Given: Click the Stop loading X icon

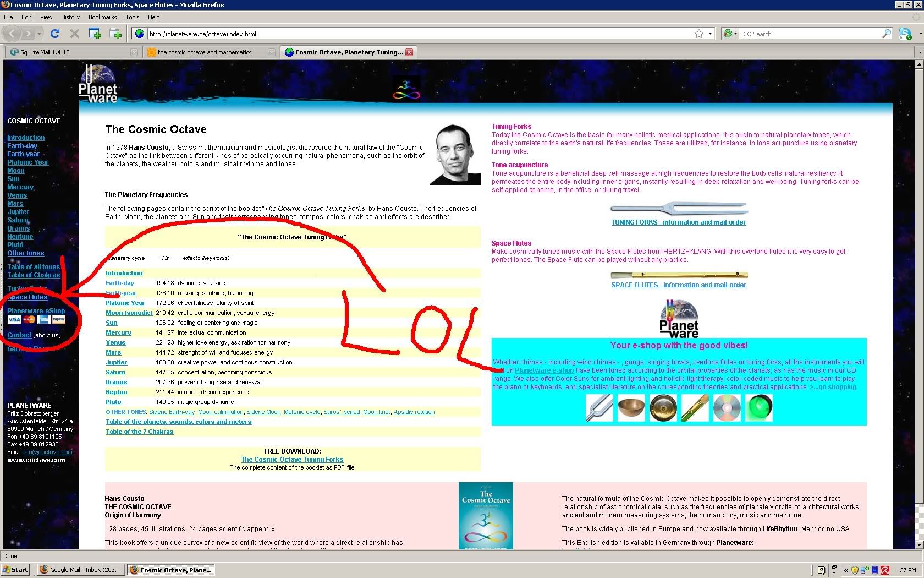Looking at the screenshot, I should pyautogui.click(x=75, y=34).
